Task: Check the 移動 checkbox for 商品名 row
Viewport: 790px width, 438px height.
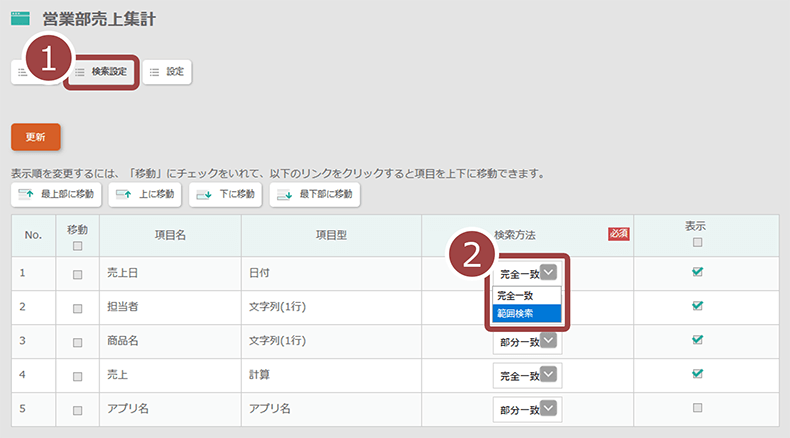Action: click(77, 341)
